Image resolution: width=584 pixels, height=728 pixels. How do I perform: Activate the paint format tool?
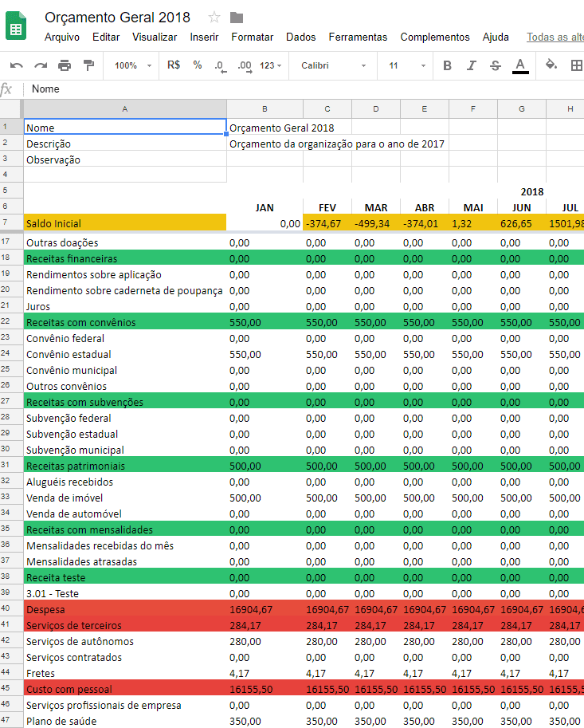click(88, 65)
